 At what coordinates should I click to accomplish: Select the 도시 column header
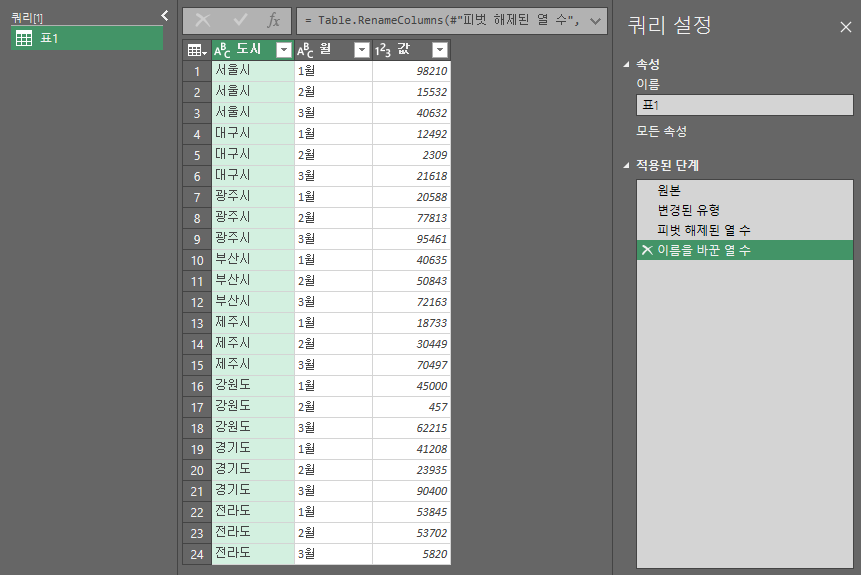pos(253,50)
